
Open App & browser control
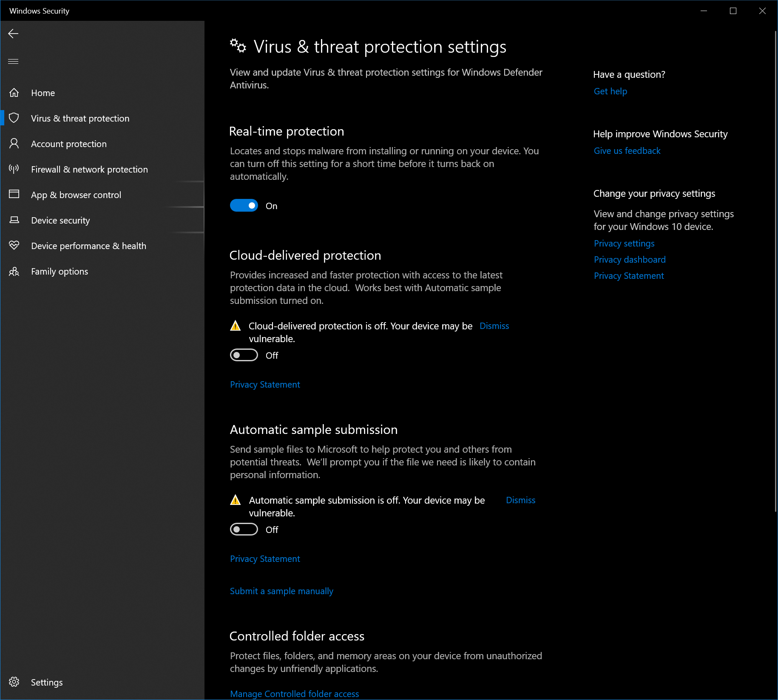tap(102, 195)
